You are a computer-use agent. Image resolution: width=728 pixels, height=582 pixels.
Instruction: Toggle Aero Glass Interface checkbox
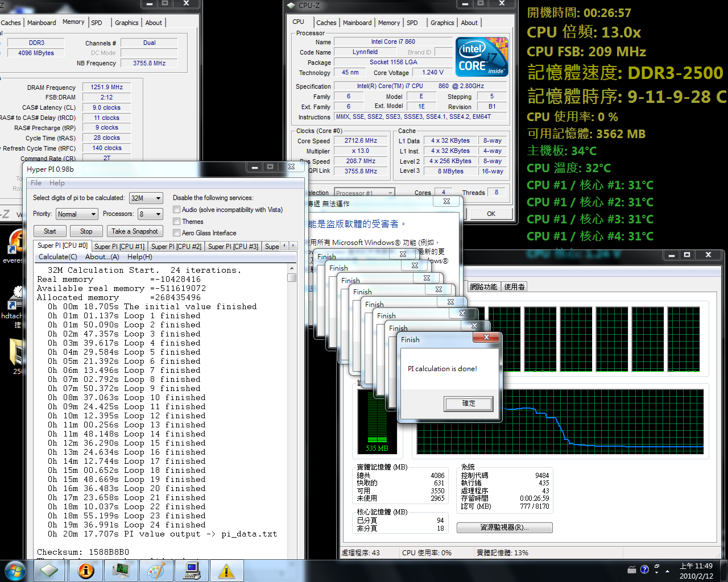pyautogui.click(x=176, y=233)
